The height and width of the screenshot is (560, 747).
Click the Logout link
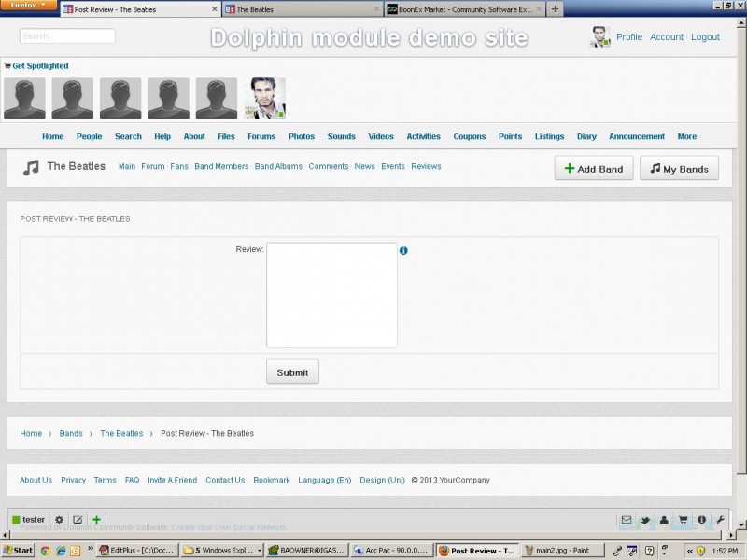pyautogui.click(x=705, y=36)
